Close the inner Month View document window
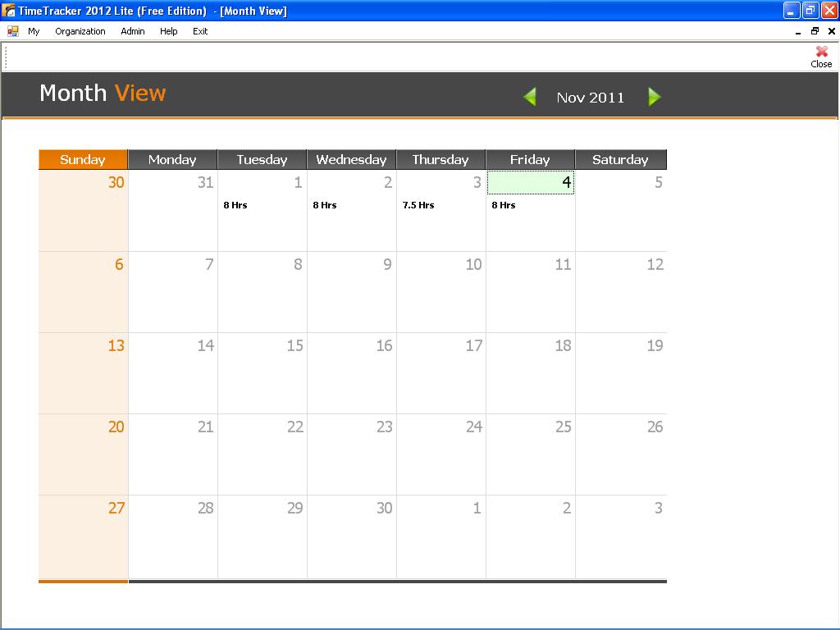The width and height of the screenshot is (840, 630). coord(832,31)
